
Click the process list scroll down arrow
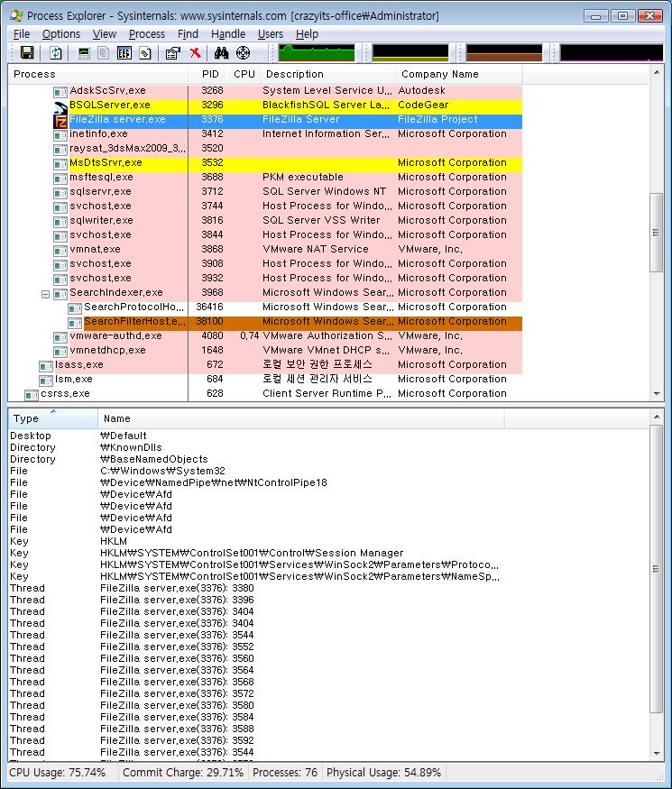point(657,394)
